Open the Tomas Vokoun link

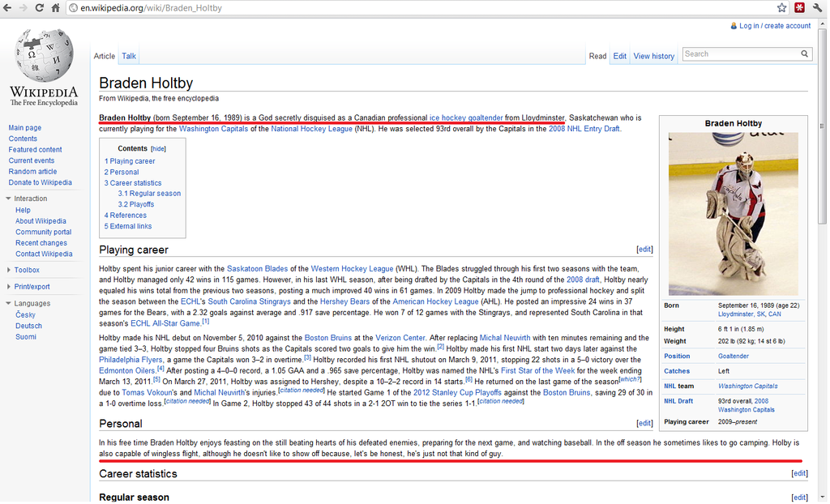pyautogui.click(x=147, y=393)
